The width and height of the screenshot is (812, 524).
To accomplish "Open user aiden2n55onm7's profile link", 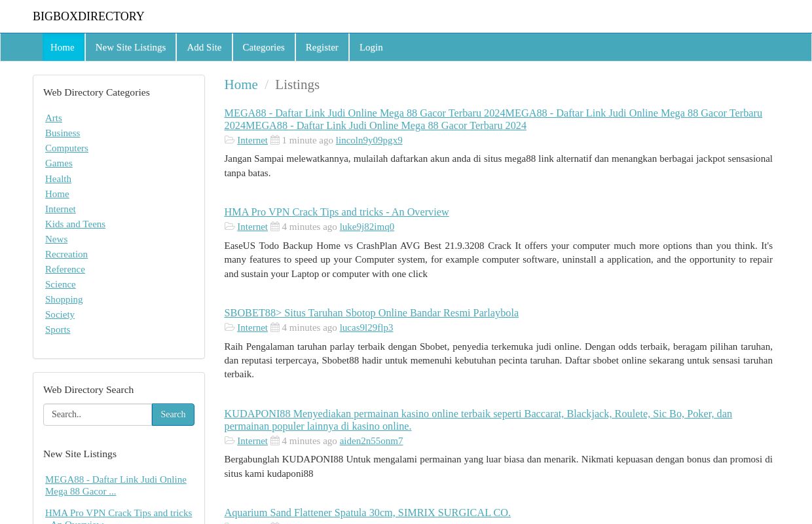I will pyautogui.click(x=371, y=441).
